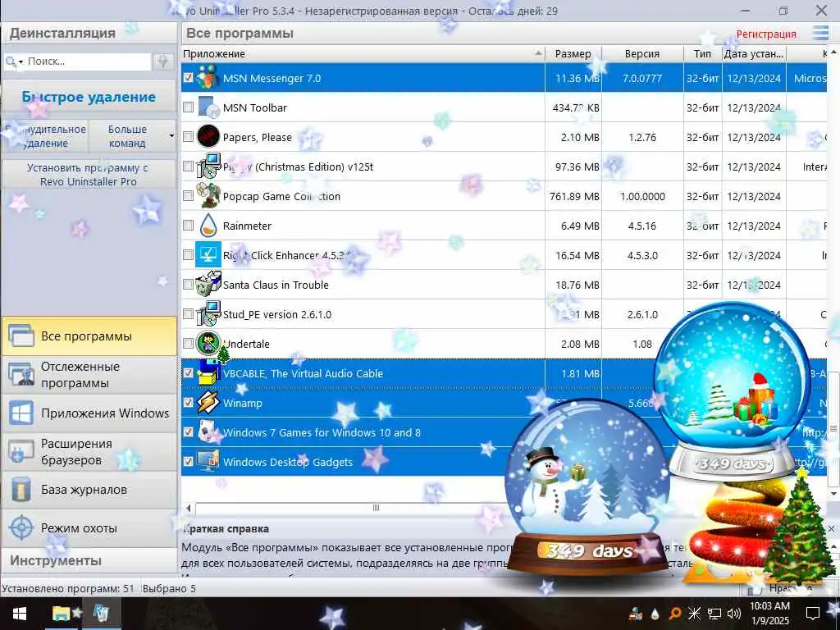Sort by the Приложение column header

(363, 53)
